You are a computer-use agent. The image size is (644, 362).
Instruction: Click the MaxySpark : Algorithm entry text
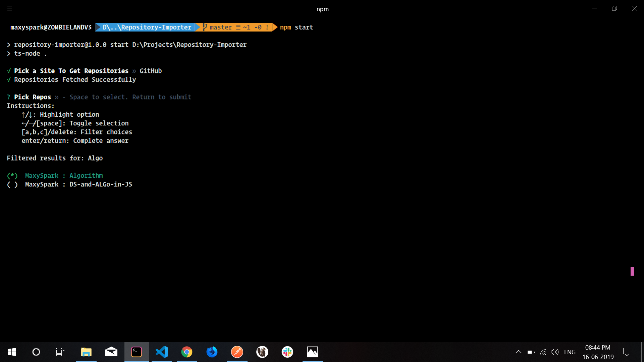pyautogui.click(x=64, y=176)
